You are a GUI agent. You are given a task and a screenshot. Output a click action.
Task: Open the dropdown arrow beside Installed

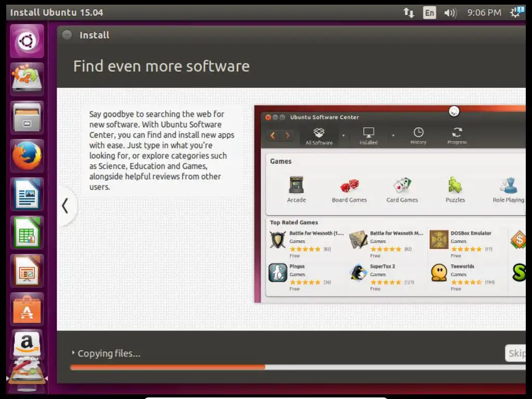point(393,136)
